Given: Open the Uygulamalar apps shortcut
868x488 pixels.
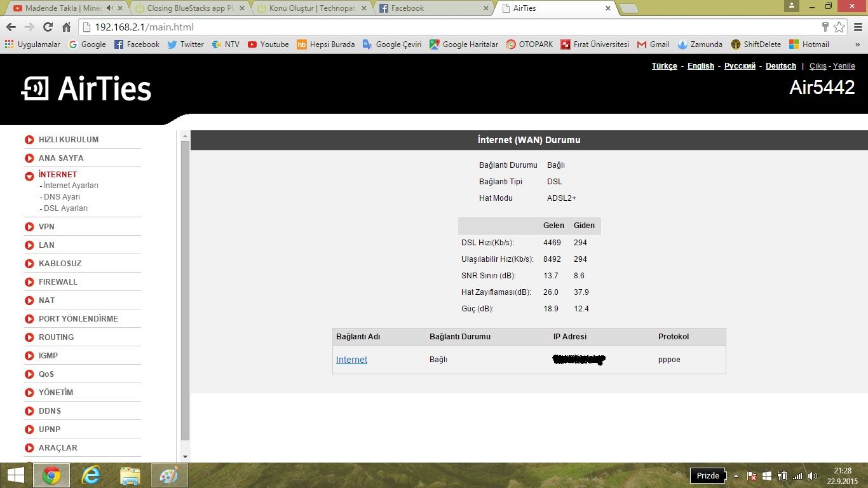Looking at the screenshot, I should click(x=32, y=44).
